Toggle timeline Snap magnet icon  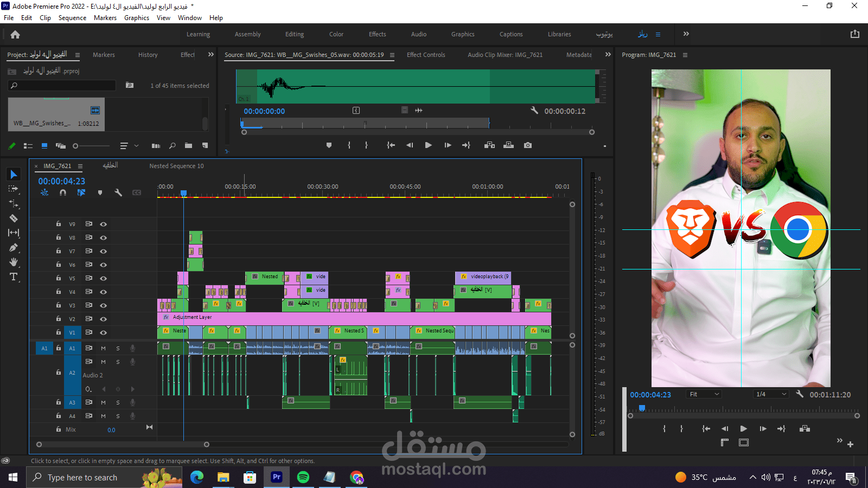[x=63, y=192]
